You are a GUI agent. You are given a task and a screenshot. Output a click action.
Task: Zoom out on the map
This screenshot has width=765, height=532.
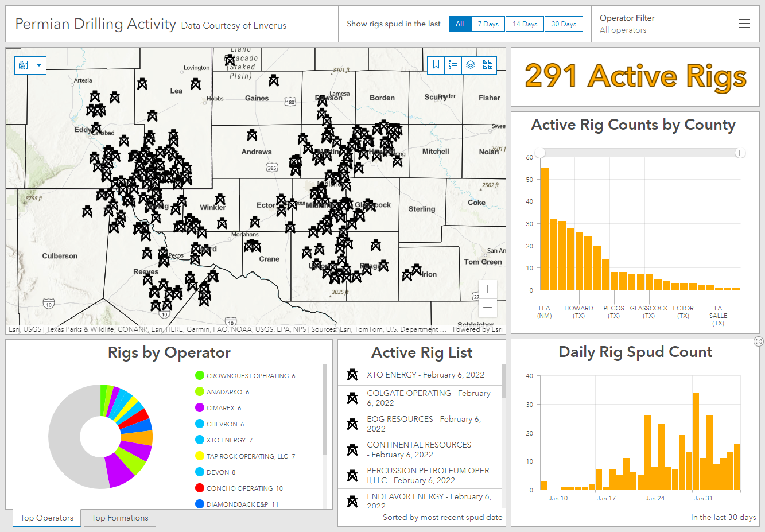tap(487, 307)
